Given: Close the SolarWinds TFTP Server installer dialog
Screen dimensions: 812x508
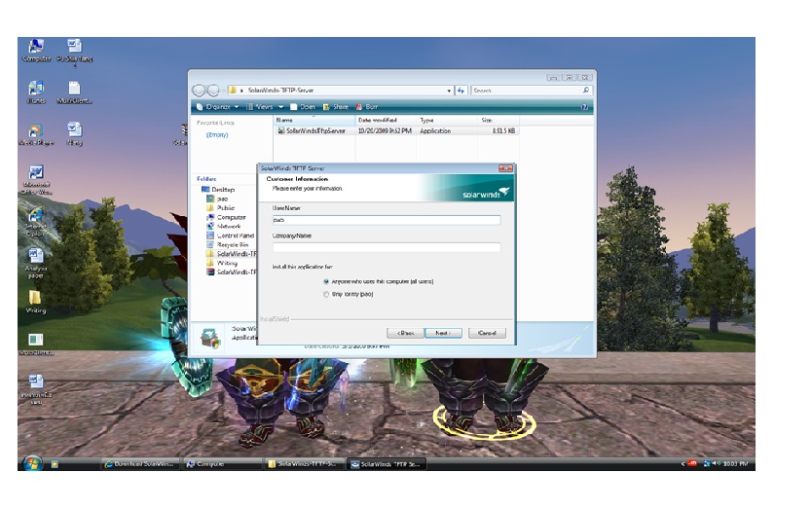Looking at the screenshot, I should coord(505,168).
